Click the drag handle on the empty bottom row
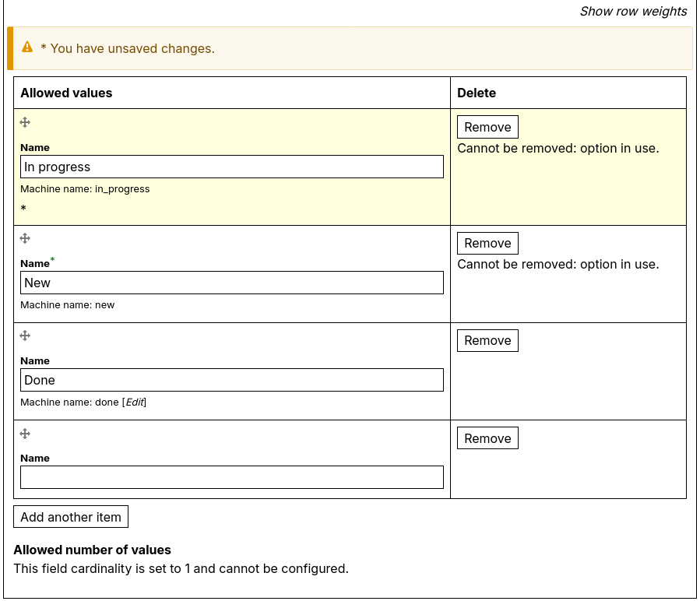The height and width of the screenshot is (601, 700). (26, 433)
